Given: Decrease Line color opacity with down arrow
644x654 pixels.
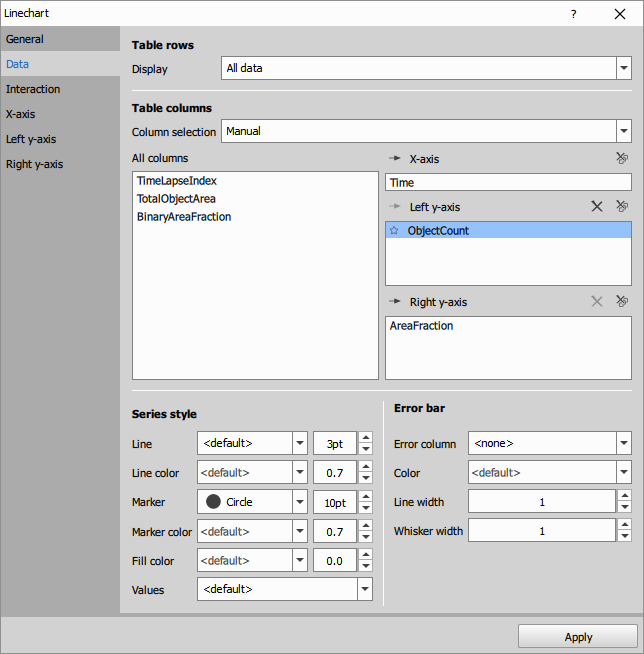Looking at the screenshot, I should pos(366,478).
